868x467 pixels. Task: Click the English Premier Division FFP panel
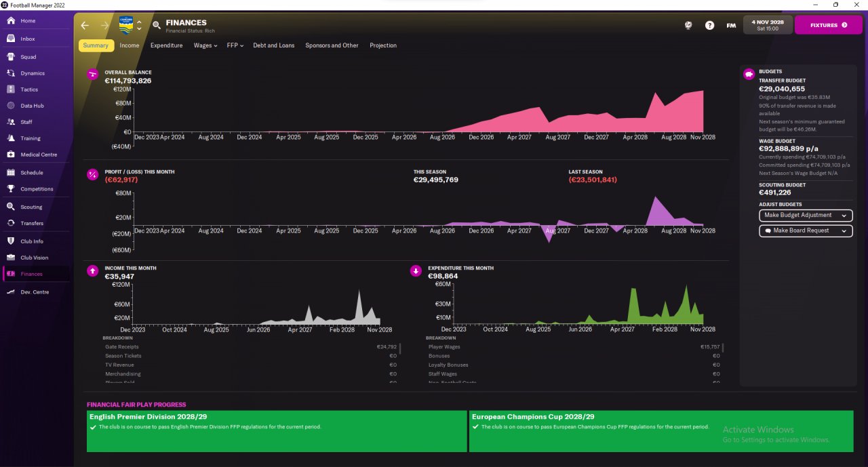(x=277, y=431)
